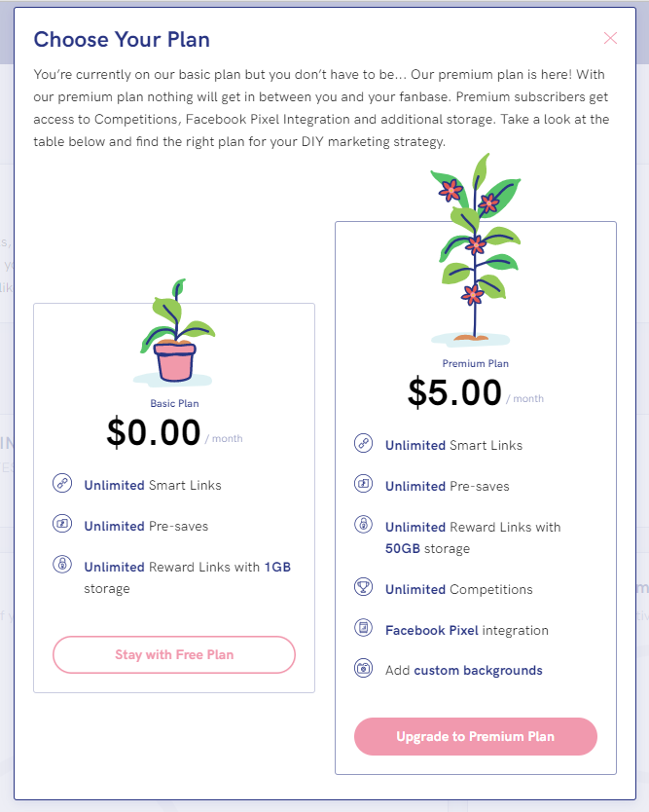Click the Unlimited Competitions feature text
This screenshot has height=812, width=649.
(458, 589)
